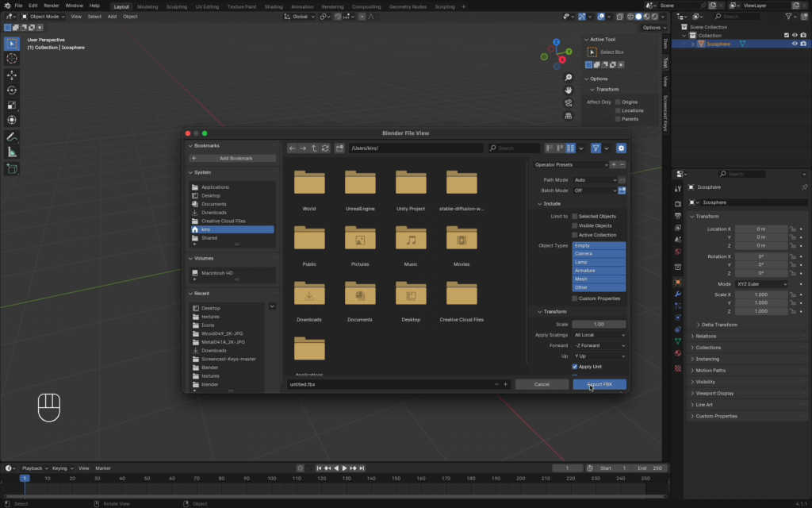Select the Cursor tool in the viewport toolbar
The width and height of the screenshot is (812, 508).
tap(11, 59)
